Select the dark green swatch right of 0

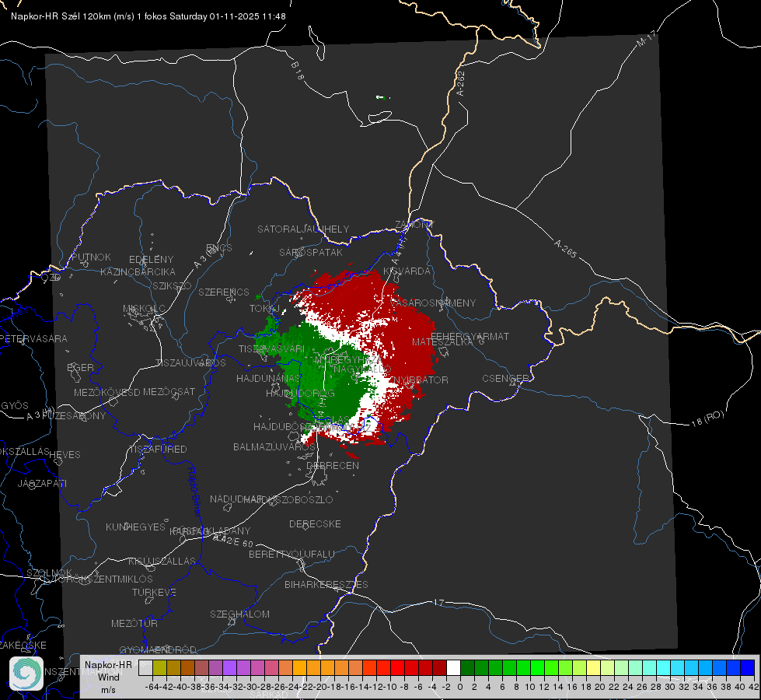pyautogui.click(x=467, y=668)
